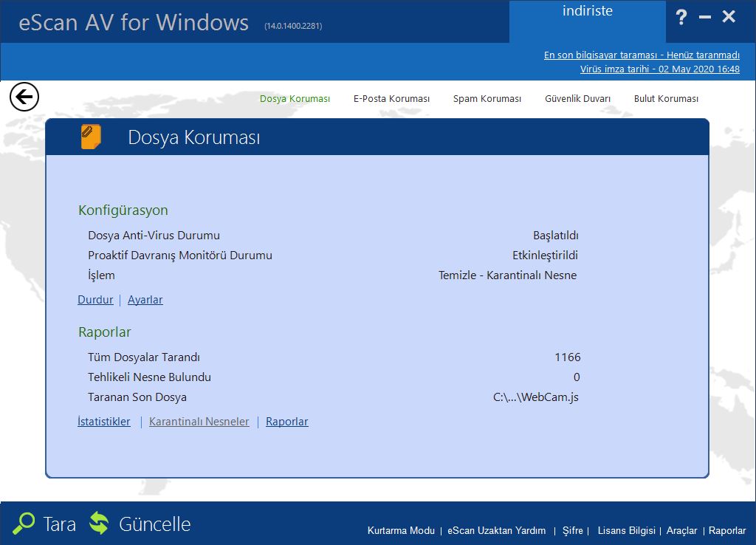Click the orange Dosya Koruması file icon

click(x=91, y=137)
